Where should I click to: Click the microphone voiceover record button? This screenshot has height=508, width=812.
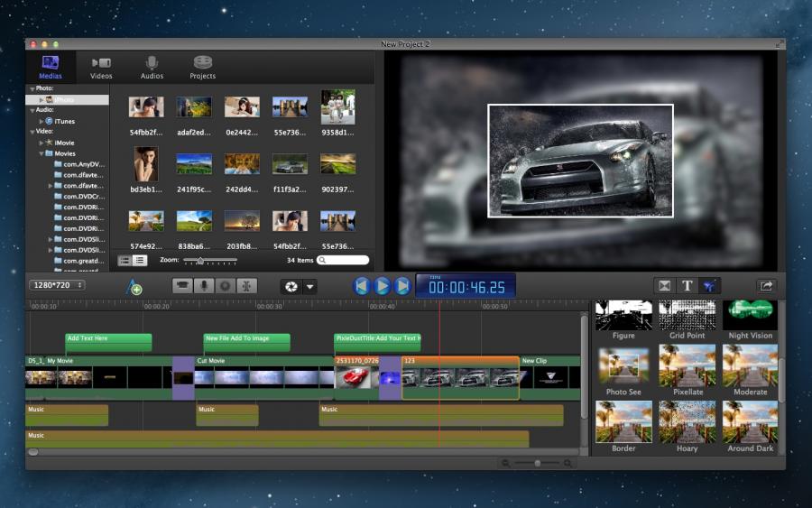click(x=204, y=286)
